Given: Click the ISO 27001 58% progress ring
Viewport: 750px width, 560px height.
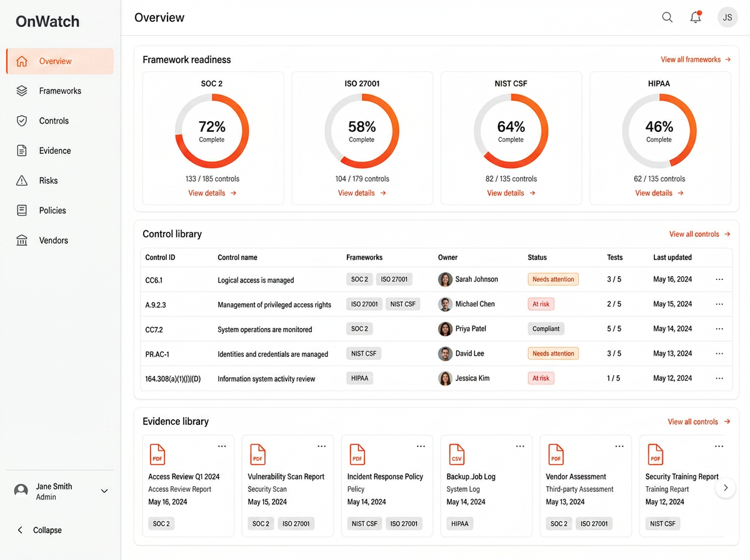Looking at the screenshot, I should coord(362,131).
